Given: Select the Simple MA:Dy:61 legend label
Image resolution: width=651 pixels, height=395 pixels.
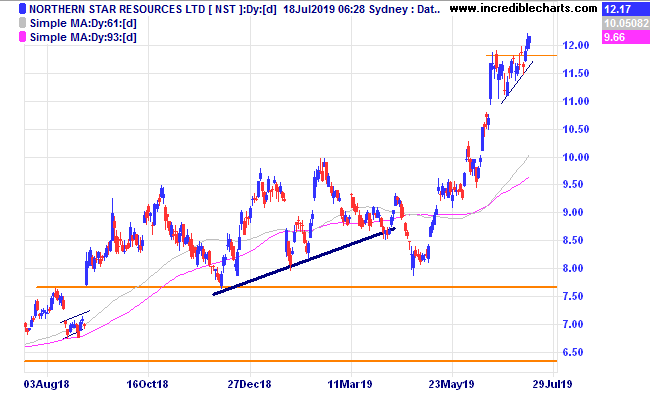Looking at the screenshot, I should point(83,23).
